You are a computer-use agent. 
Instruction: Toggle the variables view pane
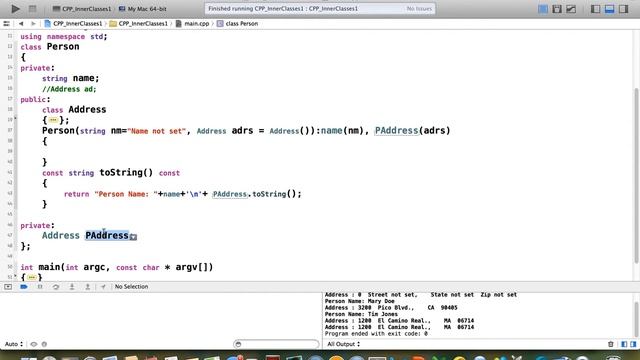click(624, 344)
